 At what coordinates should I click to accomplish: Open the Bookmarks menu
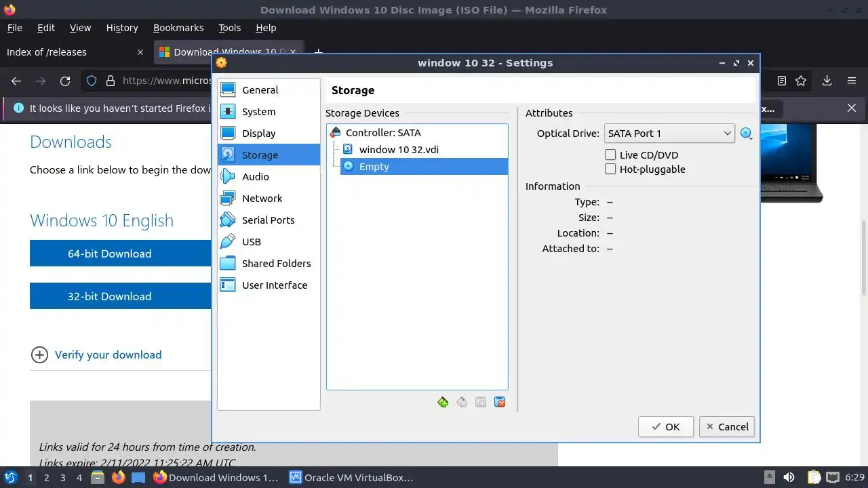[178, 28]
